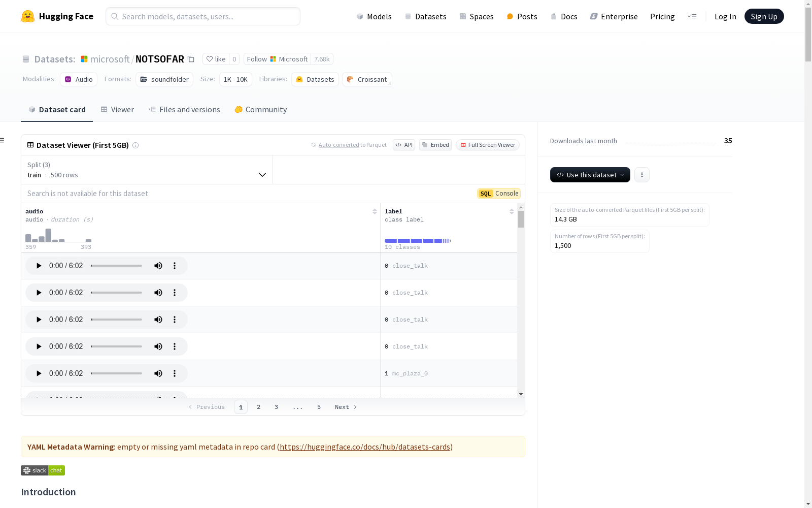Open more options for mc_plaza_0 audio player
812x508 pixels.
pos(175,373)
